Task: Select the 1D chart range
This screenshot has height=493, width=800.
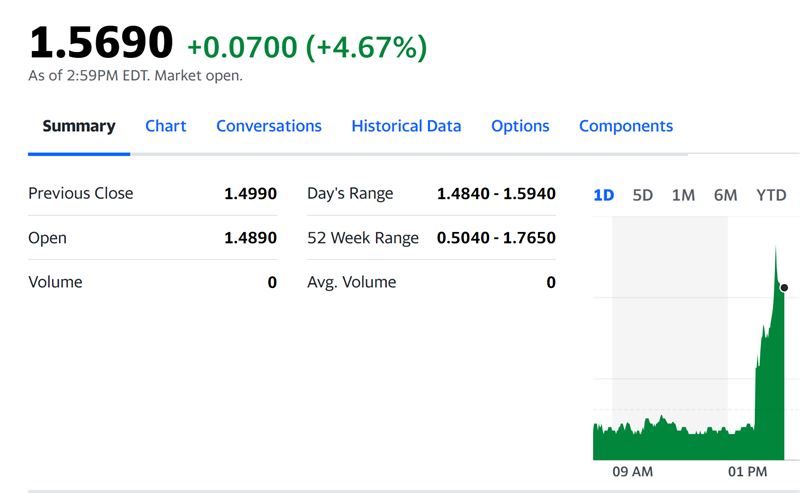Action: [604, 195]
